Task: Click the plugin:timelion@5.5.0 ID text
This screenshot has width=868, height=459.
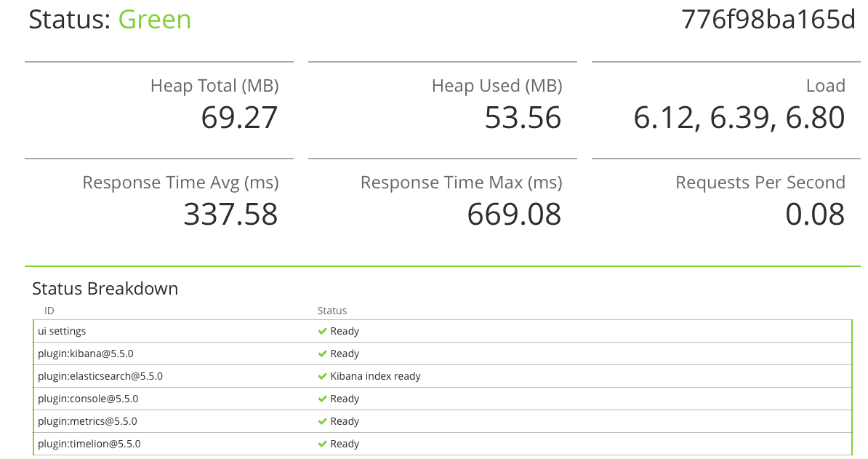Action: pos(89,444)
